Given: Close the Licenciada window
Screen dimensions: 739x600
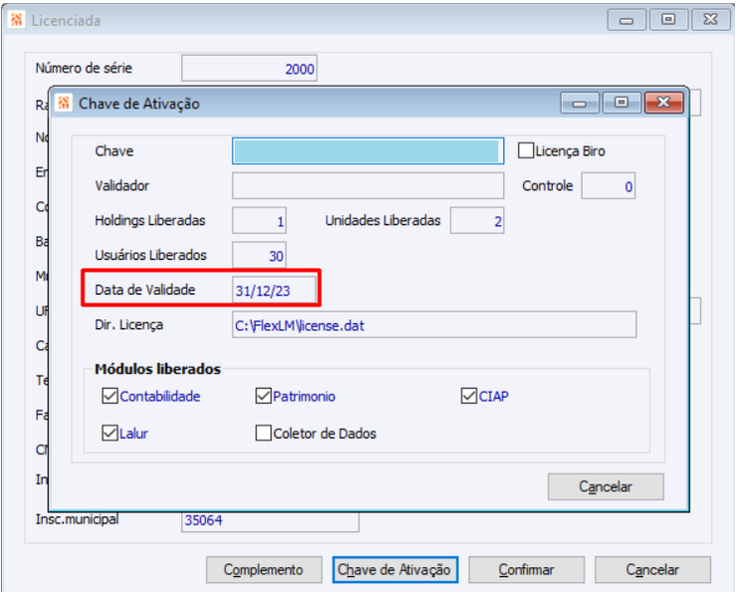Looking at the screenshot, I should click(x=710, y=20).
